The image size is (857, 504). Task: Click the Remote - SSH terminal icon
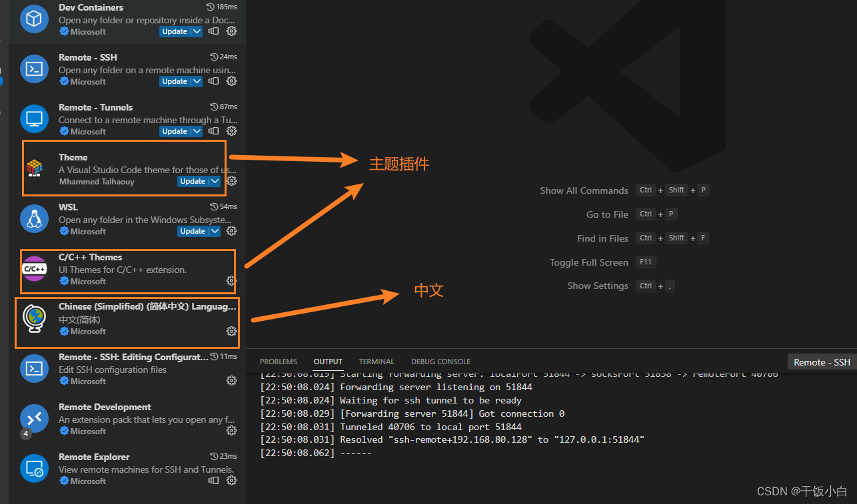pos(34,69)
